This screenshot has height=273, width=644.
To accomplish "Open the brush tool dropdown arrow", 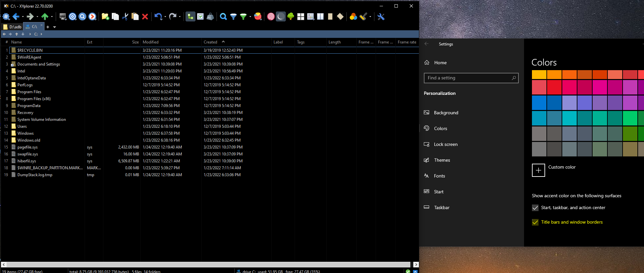I will coord(370,17).
